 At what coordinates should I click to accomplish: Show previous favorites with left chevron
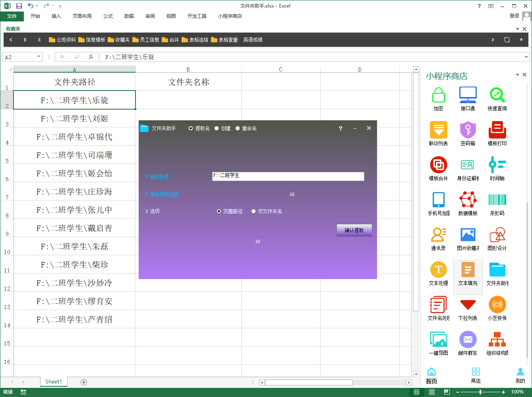pyautogui.click(x=11, y=40)
